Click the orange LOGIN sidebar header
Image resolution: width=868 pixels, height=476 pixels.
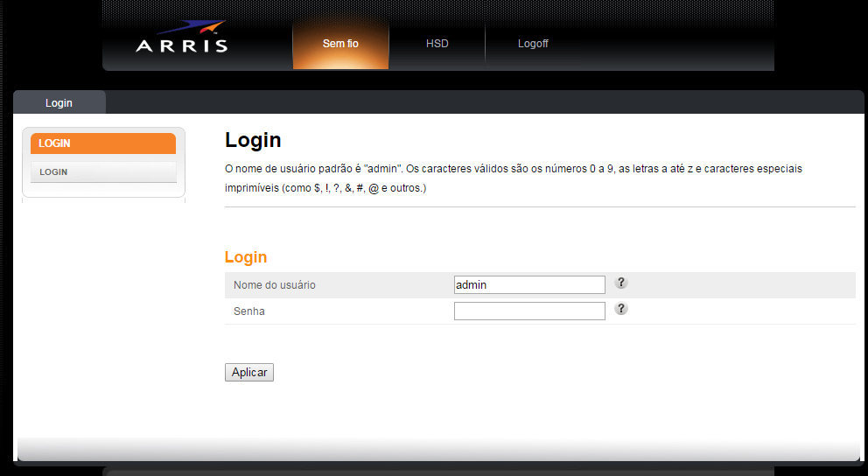[103, 143]
